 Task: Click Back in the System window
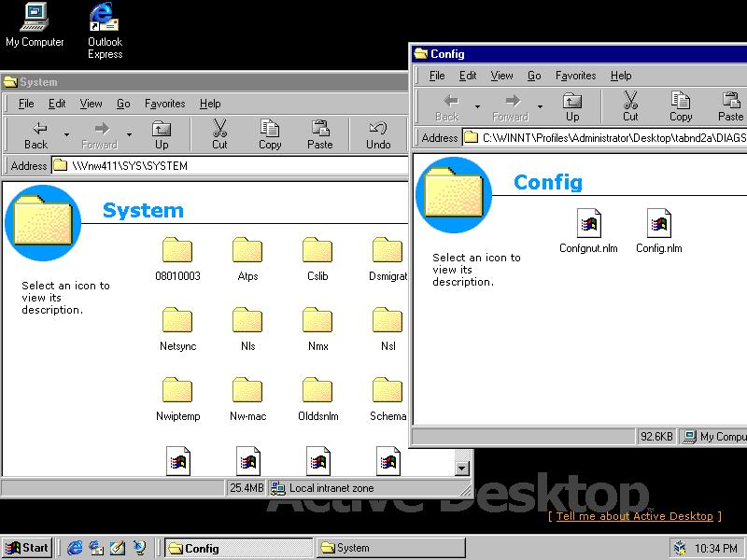click(x=36, y=135)
